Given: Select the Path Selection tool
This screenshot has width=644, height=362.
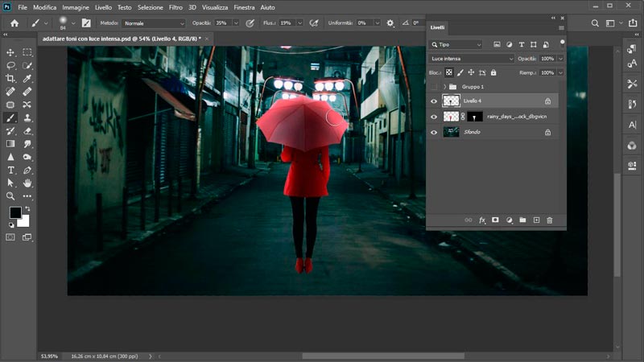Looking at the screenshot, I should 10,183.
